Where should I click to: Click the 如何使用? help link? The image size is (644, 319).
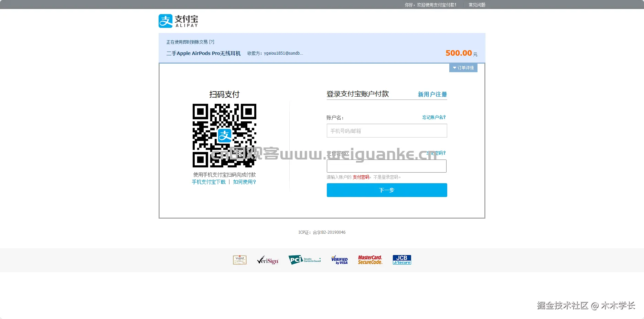tap(245, 182)
